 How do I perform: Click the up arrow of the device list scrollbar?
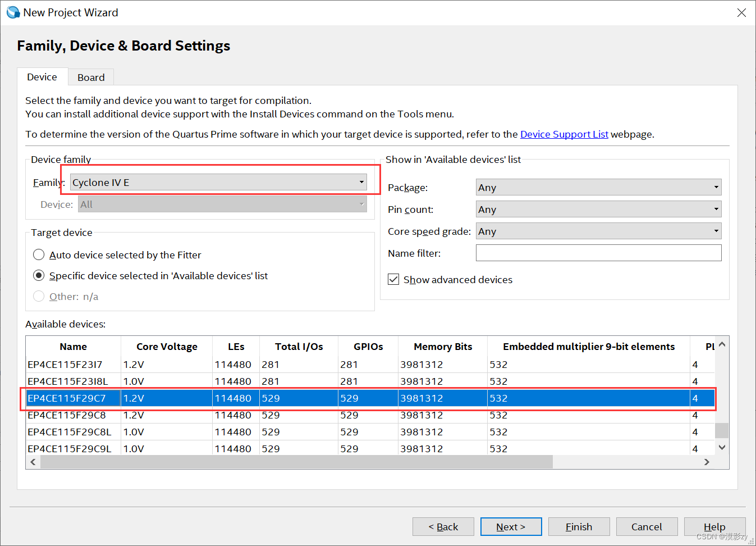coord(722,344)
